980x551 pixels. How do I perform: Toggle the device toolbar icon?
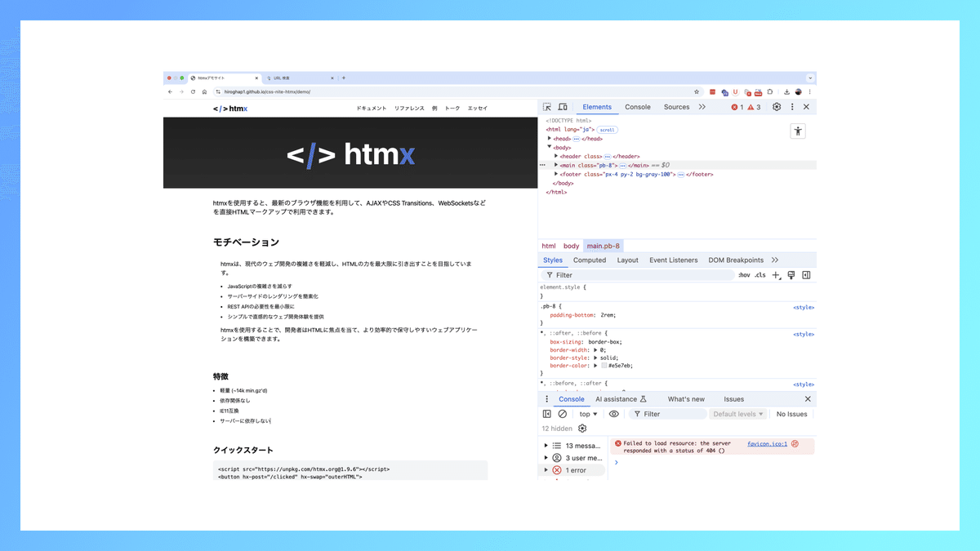pos(563,107)
